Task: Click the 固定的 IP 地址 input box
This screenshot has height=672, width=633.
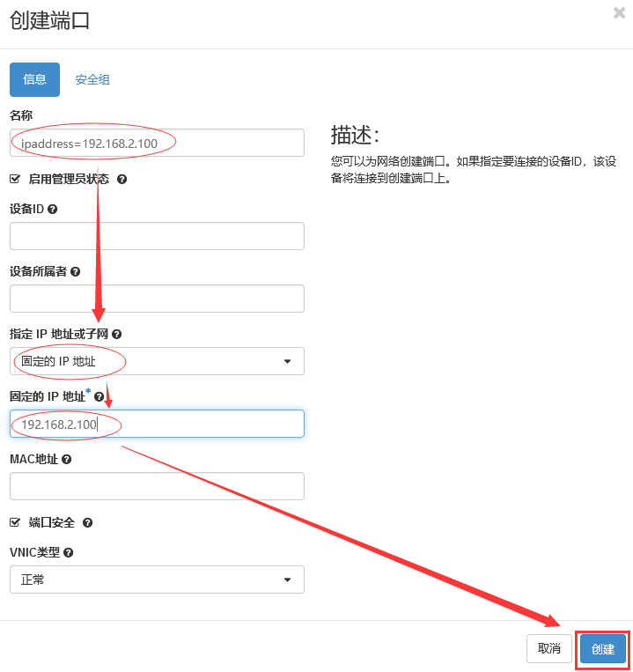Action: click(158, 424)
